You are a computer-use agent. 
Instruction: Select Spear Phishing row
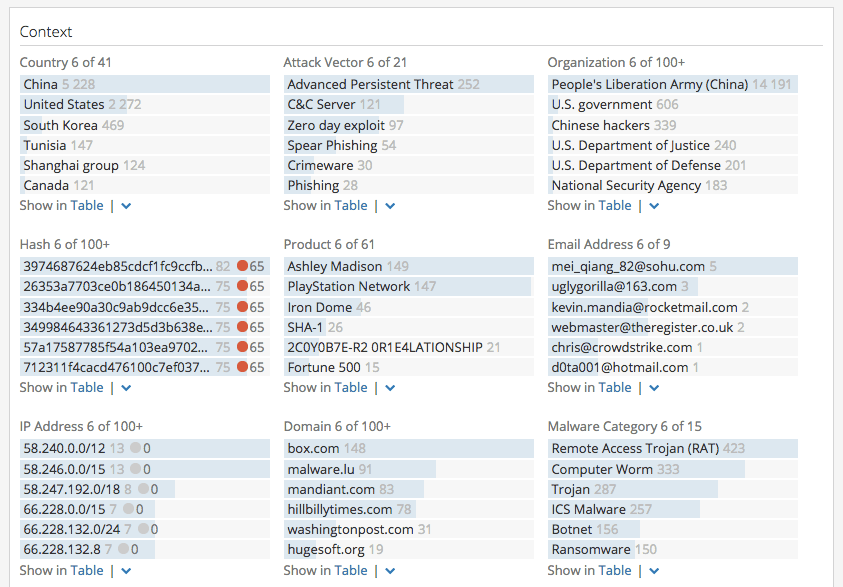409,145
